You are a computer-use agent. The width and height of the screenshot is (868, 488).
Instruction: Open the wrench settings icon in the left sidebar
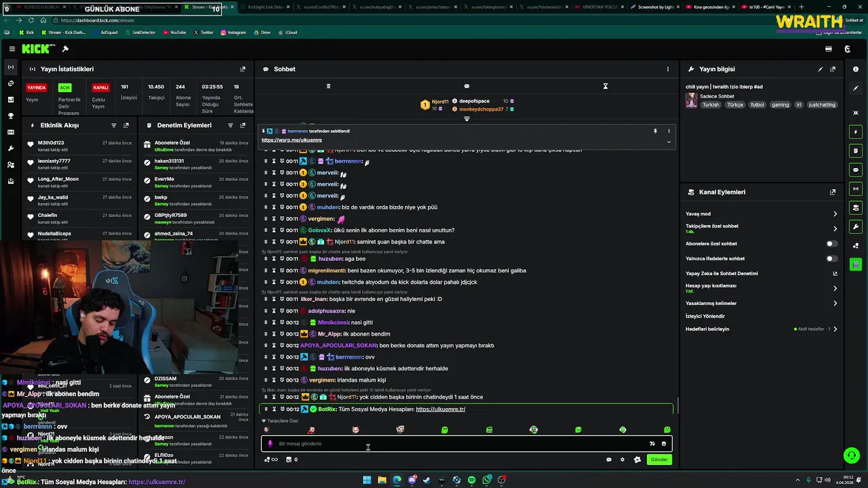coord(10,148)
